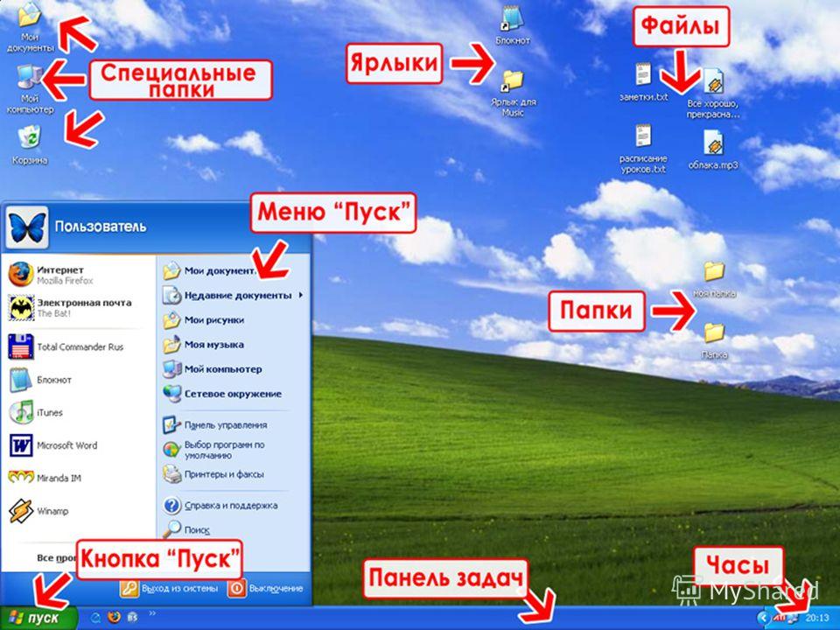Click the Firefox icon in Quick Launch

114,617
